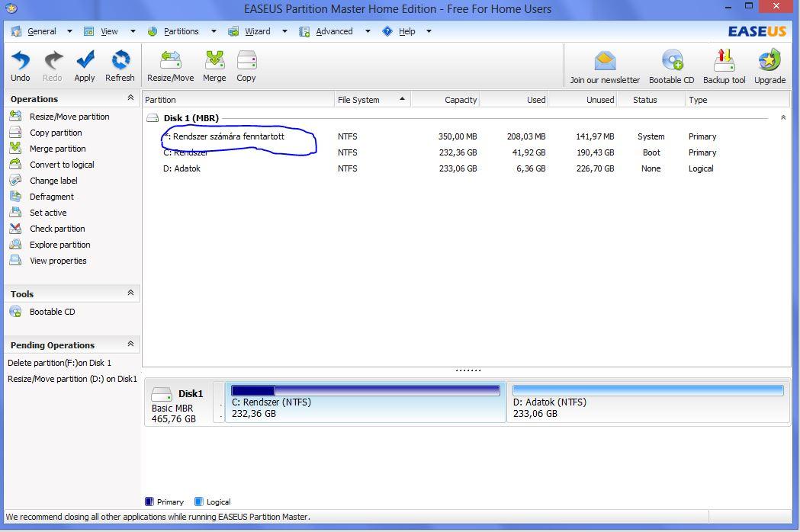
Task: Click the 232,36 GB capacity cell in list
Action: click(458, 152)
